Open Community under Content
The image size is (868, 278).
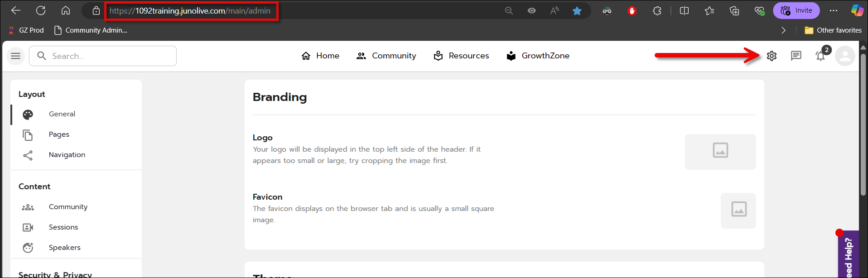(x=76, y=207)
